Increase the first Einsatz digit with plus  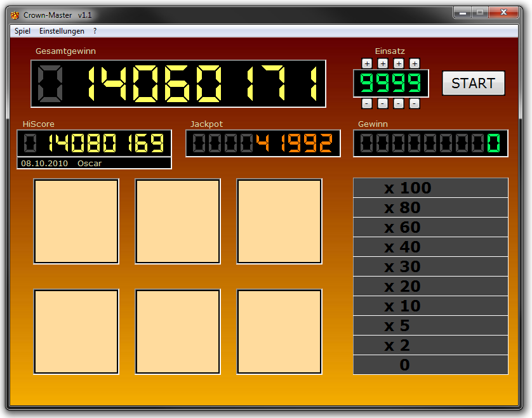(367, 63)
